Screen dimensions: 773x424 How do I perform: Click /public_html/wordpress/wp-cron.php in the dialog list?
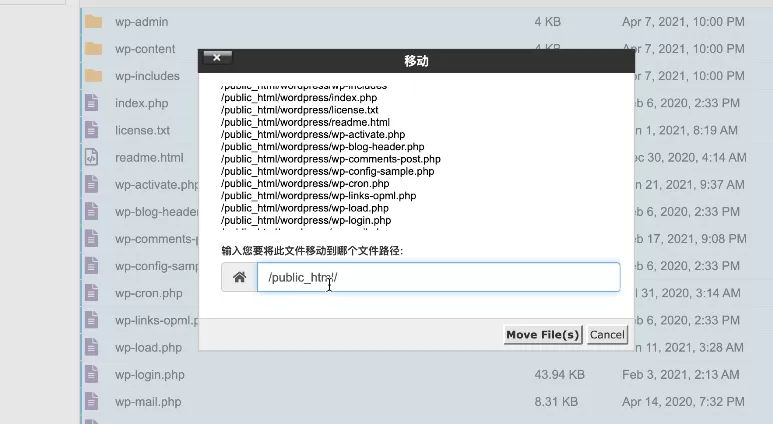click(305, 183)
